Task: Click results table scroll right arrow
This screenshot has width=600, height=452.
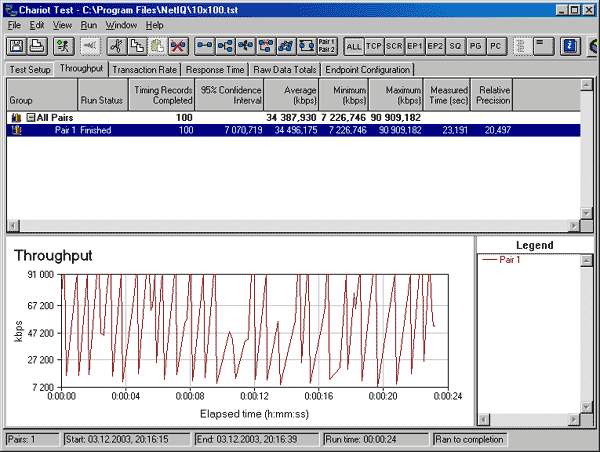Action: click(x=574, y=226)
